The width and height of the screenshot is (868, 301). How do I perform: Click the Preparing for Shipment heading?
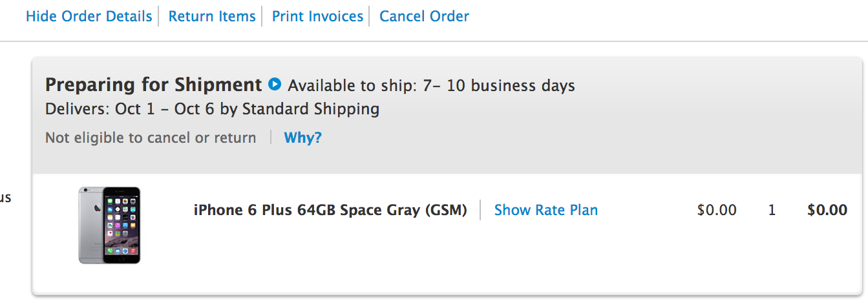[153, 85]
